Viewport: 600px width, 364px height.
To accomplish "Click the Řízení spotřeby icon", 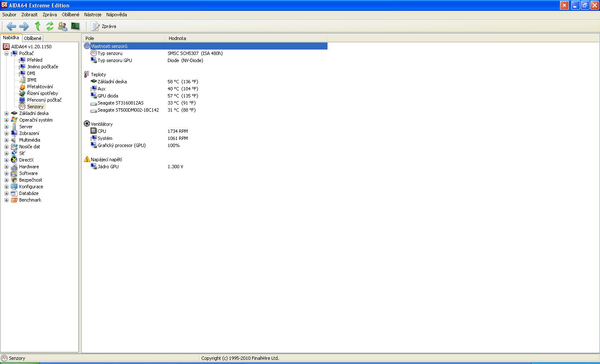I will pos(22,93).
